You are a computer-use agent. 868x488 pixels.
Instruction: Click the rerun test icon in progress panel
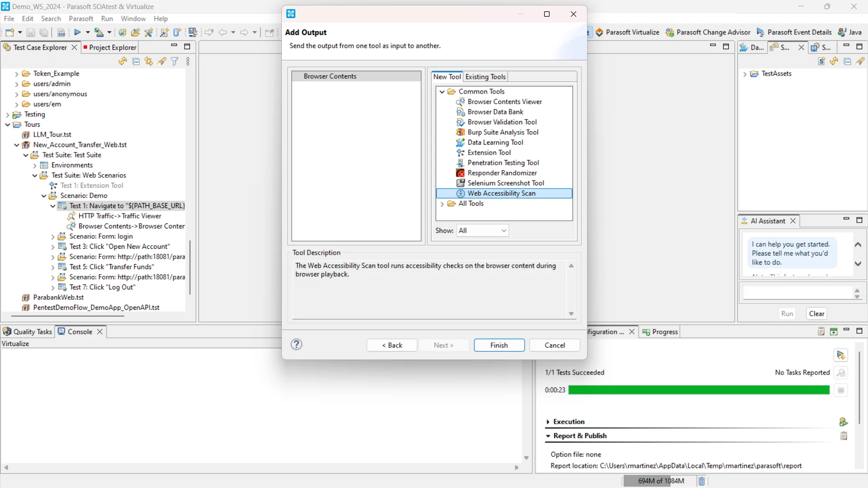841,355
